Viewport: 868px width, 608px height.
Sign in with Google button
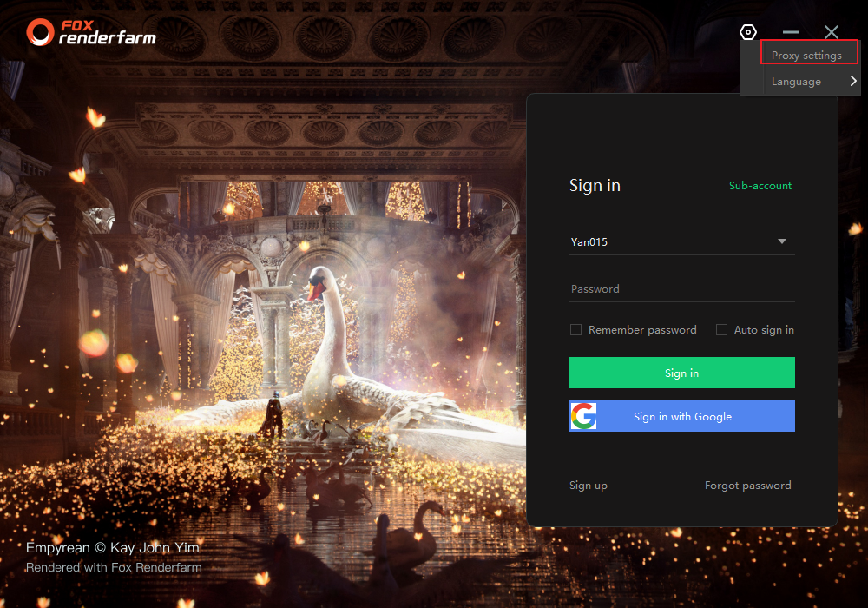click(x=682, y=416)
